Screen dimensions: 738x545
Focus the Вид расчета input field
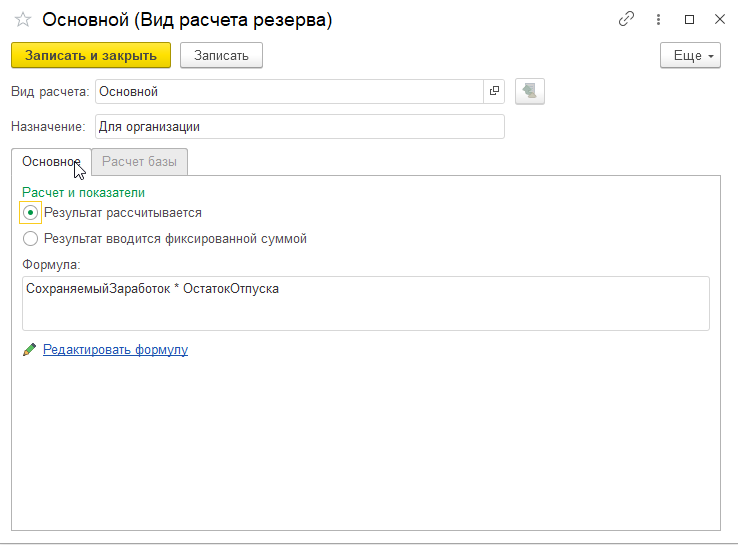[289, 91]
